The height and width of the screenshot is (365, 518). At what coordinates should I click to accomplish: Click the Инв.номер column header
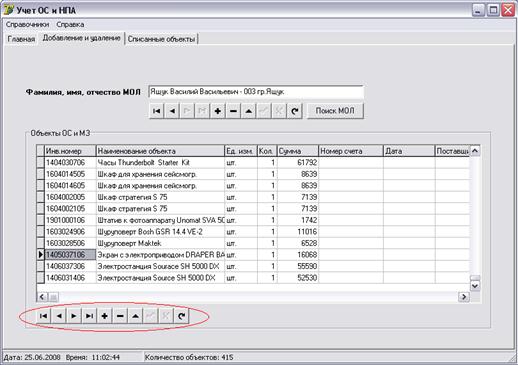click(70, 151)
